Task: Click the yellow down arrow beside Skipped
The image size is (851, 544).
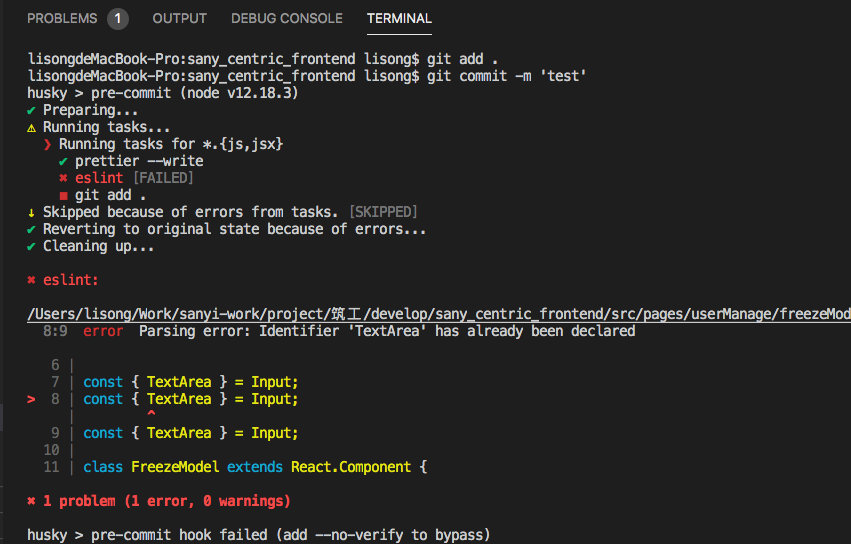Action: click(31, 212)
